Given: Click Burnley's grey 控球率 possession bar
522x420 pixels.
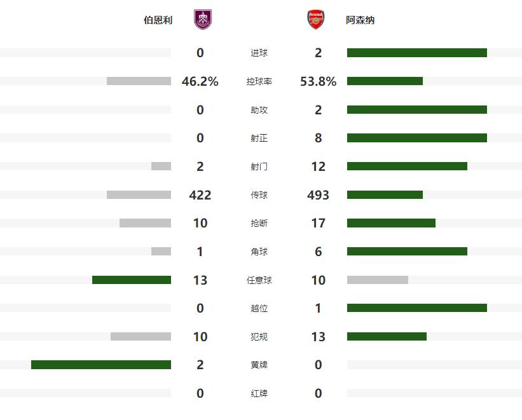Looking at the screenshot, I should pos(139,81).
